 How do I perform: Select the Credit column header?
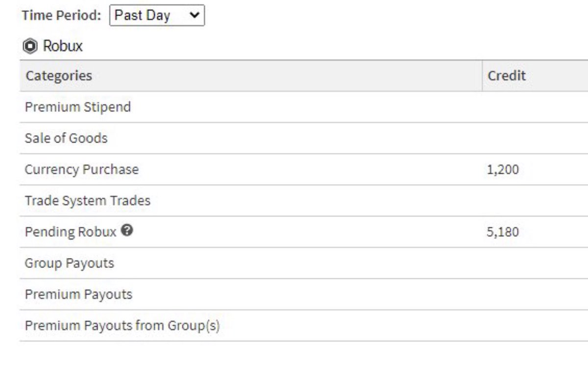(x=507, y=76)
